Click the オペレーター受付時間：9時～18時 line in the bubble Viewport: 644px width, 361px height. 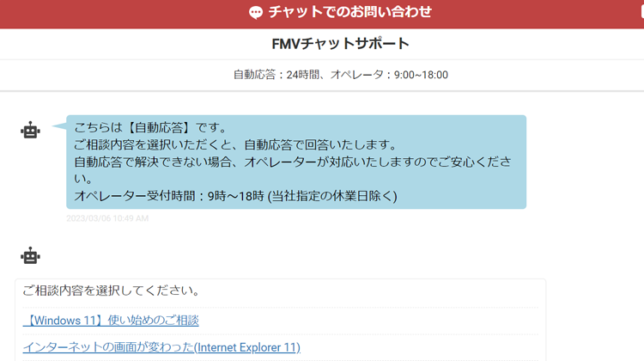click(x=235, y=196)
